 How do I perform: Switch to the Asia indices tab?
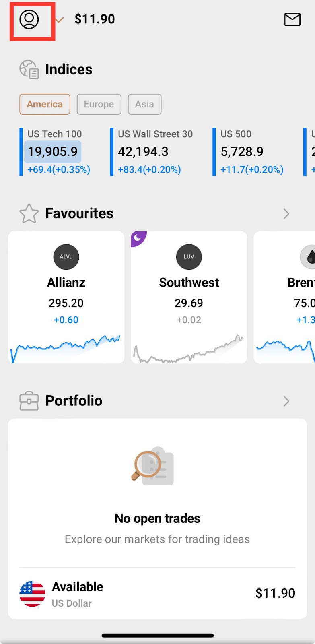(144, 104)
